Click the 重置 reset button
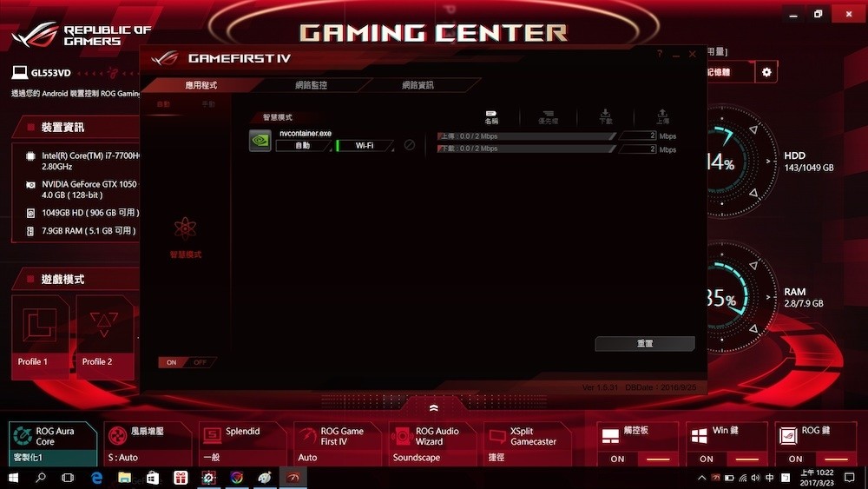The height and width of the screenshot is (489, 868). click(x=644, y=343)
